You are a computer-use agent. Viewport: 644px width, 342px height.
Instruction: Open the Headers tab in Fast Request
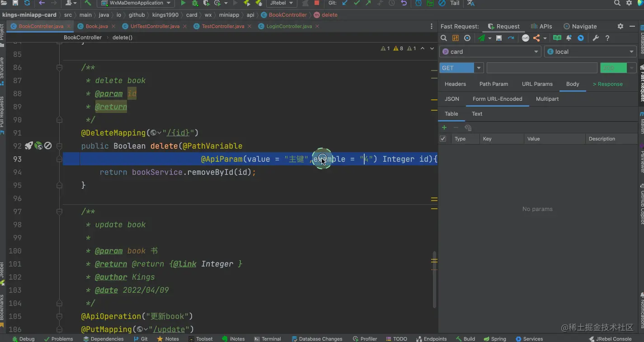click(x=455, y=84)
